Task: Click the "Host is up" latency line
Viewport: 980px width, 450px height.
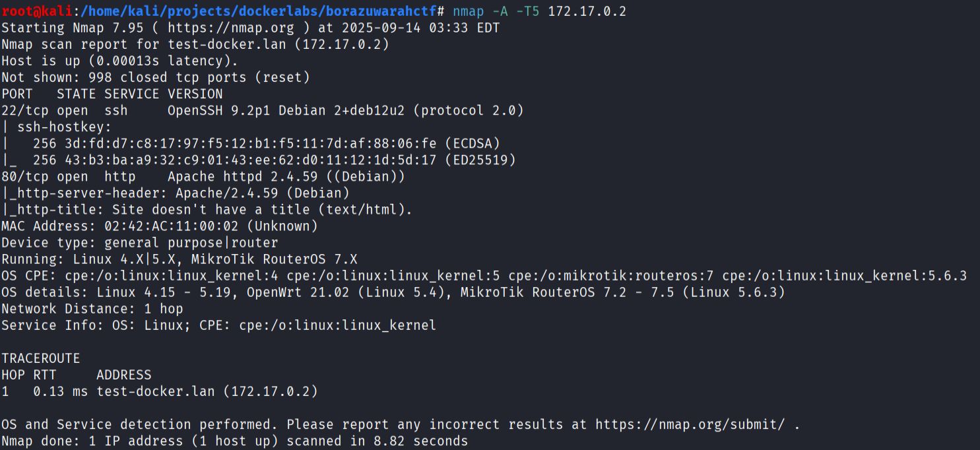Action: 119,61
